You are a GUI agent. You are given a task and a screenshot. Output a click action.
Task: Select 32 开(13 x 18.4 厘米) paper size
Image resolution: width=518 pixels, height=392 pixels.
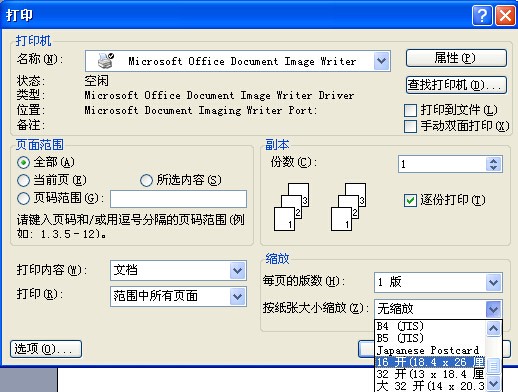[x=430, y=374]
